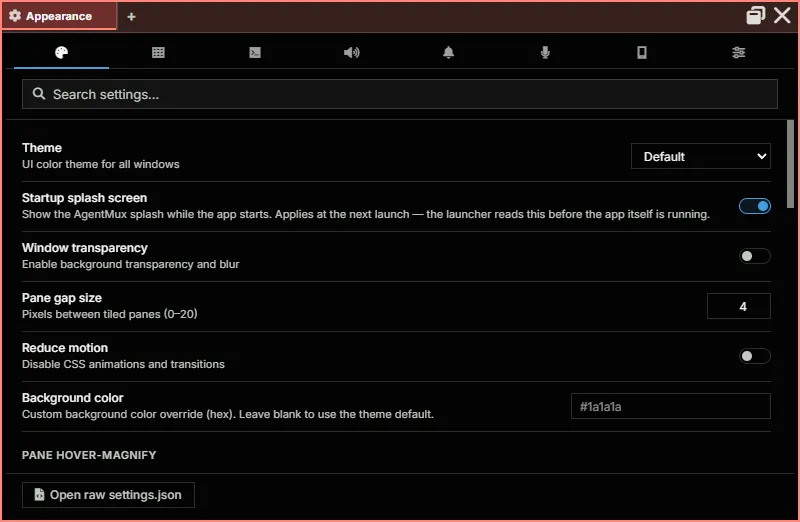Click the restore window icon
800x522 pixels.
[x=756, y=16]
